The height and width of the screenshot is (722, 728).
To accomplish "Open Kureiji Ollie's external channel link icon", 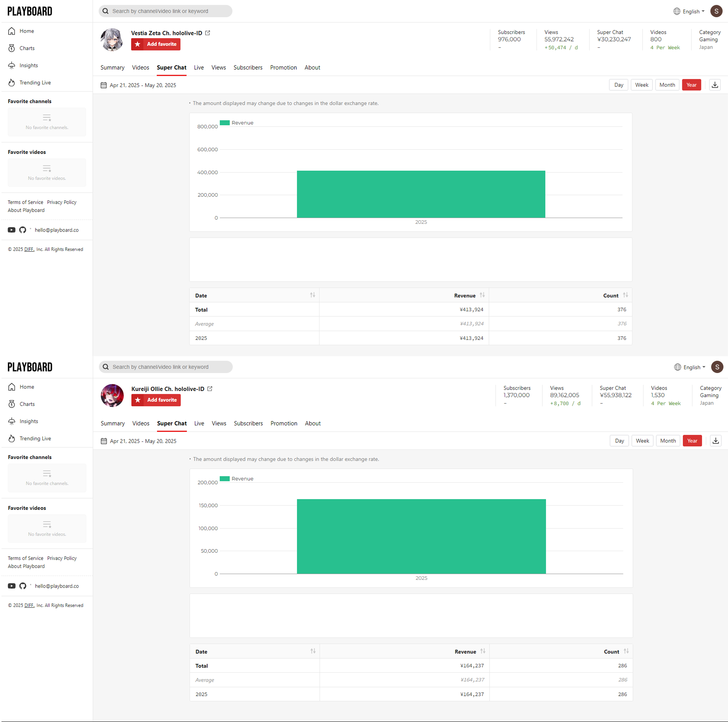I will click(x=210, y=389).
